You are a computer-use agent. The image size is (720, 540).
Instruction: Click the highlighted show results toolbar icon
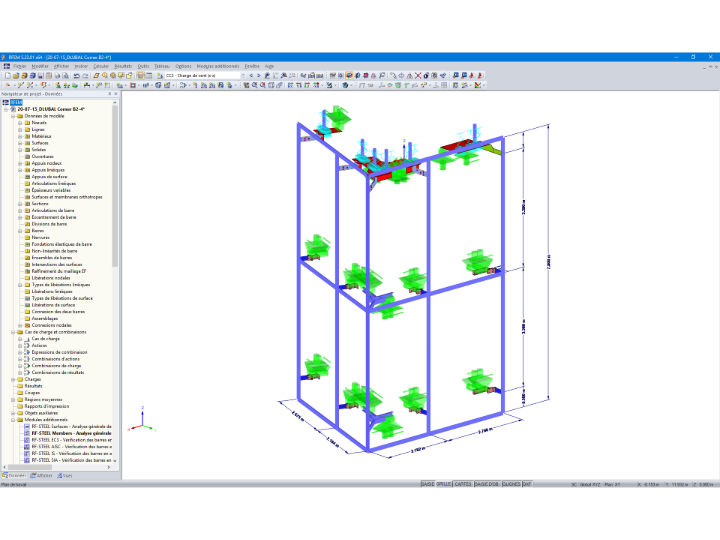click(x=349, y=75)
